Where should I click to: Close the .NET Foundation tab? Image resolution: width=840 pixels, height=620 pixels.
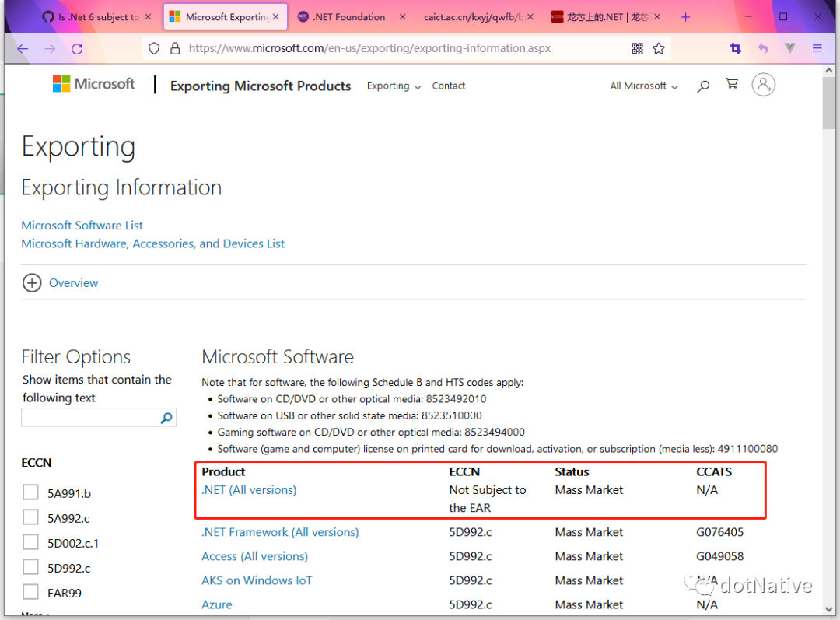pyautogui.click(x=402, y=17)
